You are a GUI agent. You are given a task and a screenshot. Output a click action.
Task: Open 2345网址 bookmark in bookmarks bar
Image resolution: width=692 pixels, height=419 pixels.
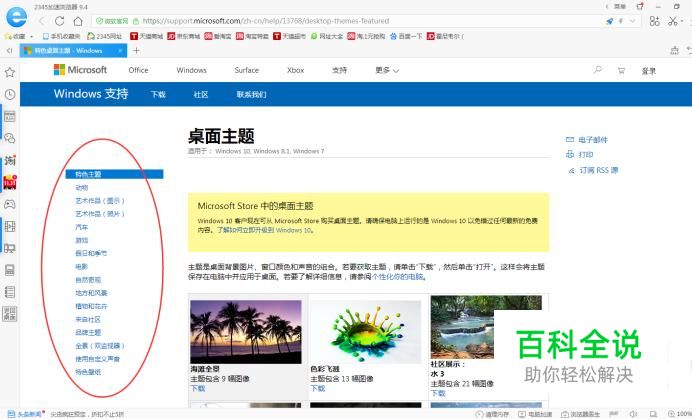(x=104, y=36)
